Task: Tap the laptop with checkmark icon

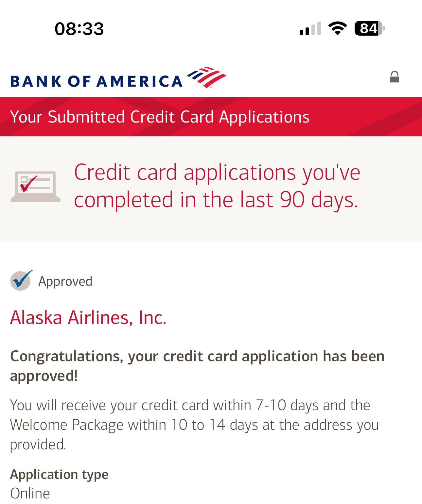Action: pos(35,187)
